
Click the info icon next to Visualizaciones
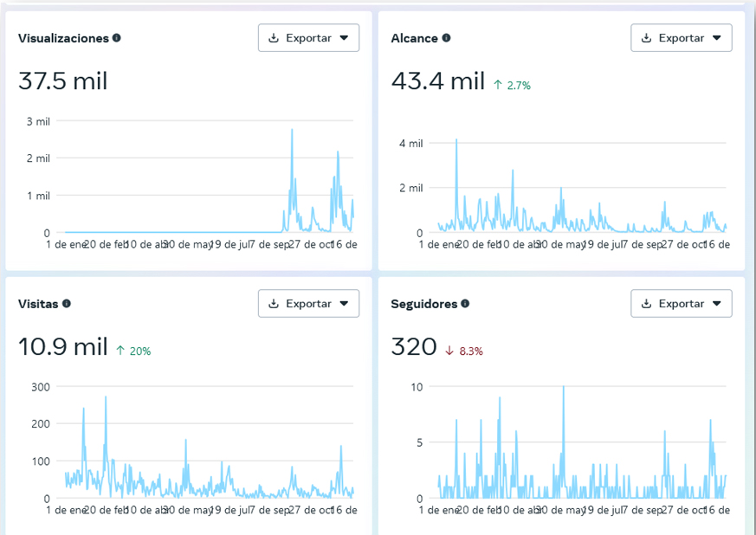tap(117, 37)
